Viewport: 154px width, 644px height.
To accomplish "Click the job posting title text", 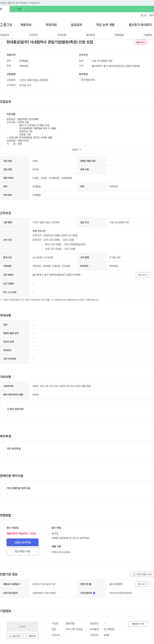I will 50,42.
